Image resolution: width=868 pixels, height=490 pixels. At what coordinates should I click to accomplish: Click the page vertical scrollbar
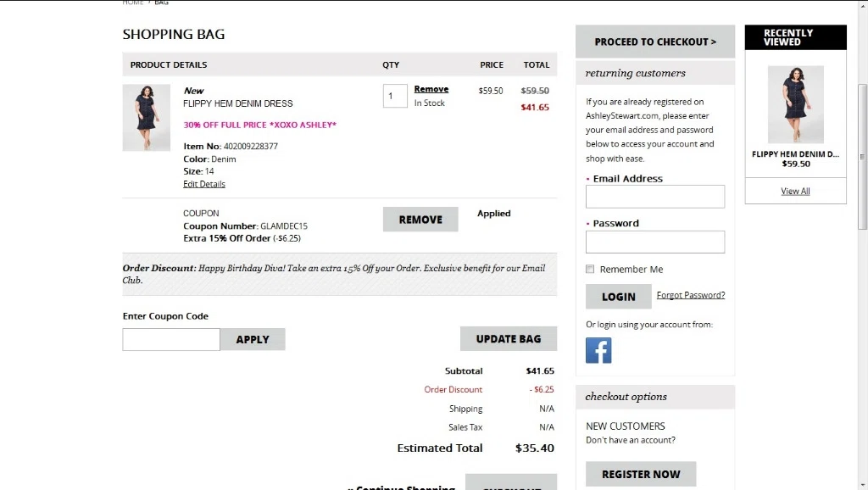(x=862, y=157)
